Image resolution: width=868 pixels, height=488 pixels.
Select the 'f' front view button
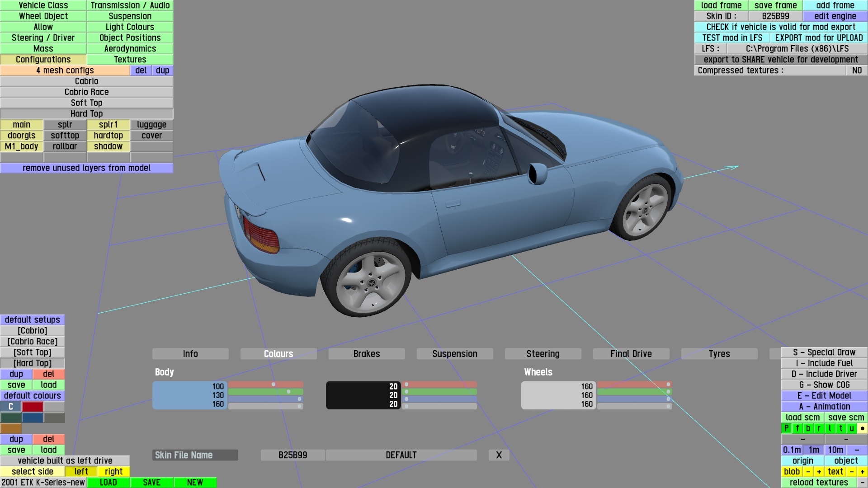(797, 428)
